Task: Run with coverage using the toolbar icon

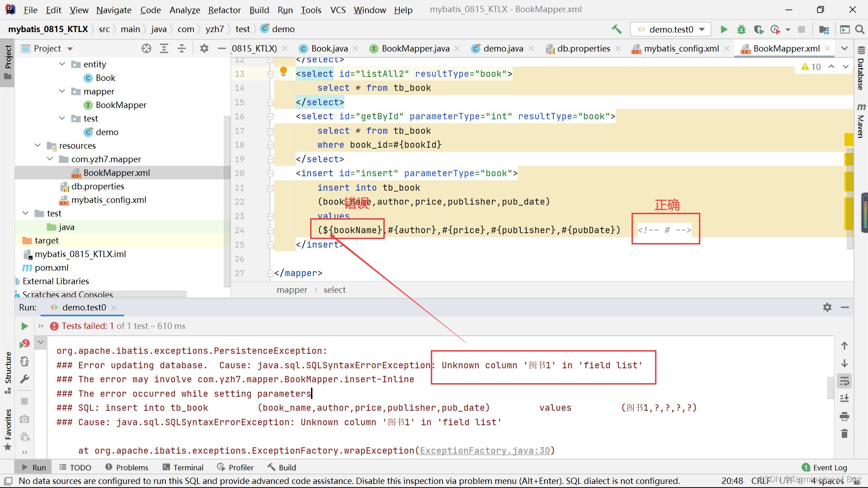Action: coord(759,29)
